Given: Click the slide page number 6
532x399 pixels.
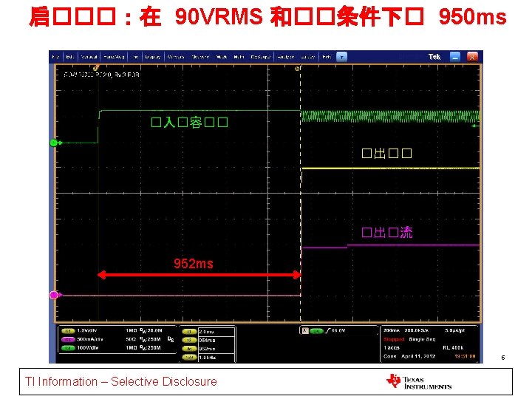Looking at the screenshot, I should pyautogui.click(x=503, y=358).
